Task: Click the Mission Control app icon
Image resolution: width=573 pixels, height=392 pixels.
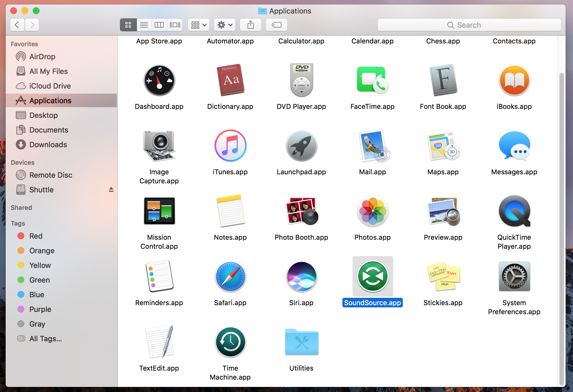Action: click(x=159, y=211)
